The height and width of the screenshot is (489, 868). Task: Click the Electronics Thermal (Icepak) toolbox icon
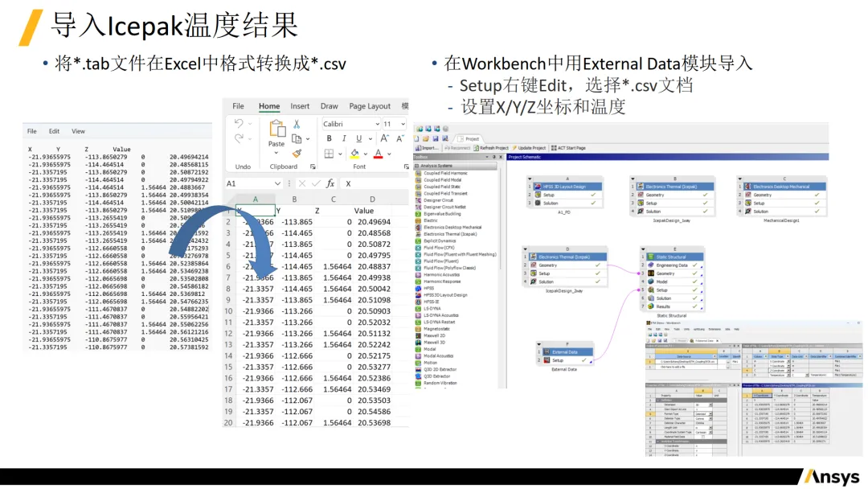pos(419,234)
